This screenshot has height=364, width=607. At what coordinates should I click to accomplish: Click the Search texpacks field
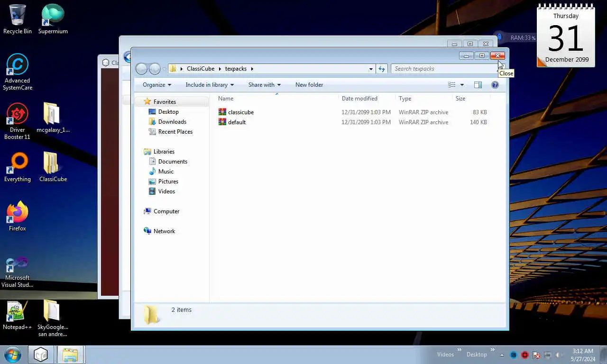(x=444, y=69)
